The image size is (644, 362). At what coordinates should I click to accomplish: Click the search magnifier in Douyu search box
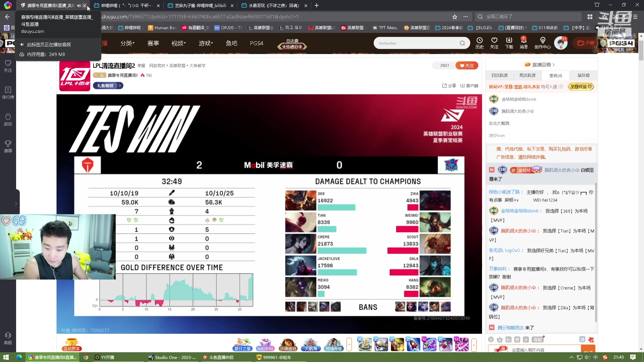point(463,43)
